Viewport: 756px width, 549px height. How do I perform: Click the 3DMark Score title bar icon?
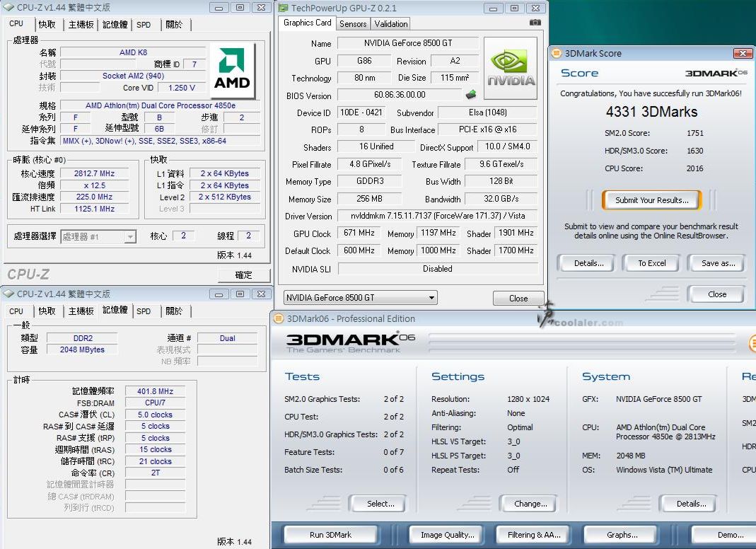tap(557, 53)
